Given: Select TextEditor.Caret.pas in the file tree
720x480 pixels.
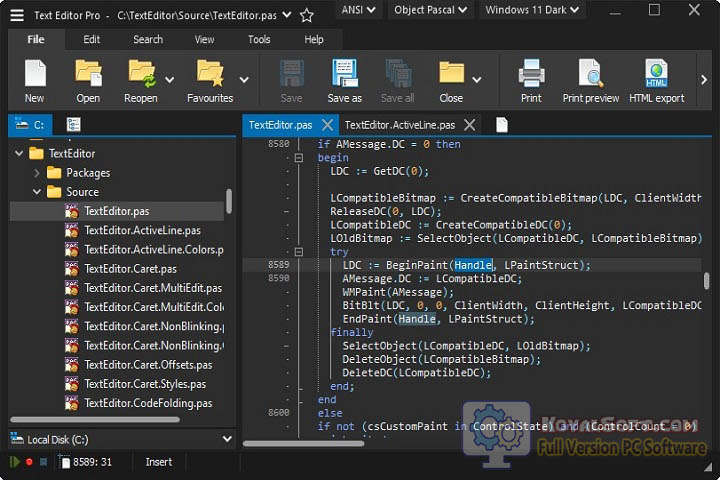Looking at the screenshot, I should click(131, 269).
